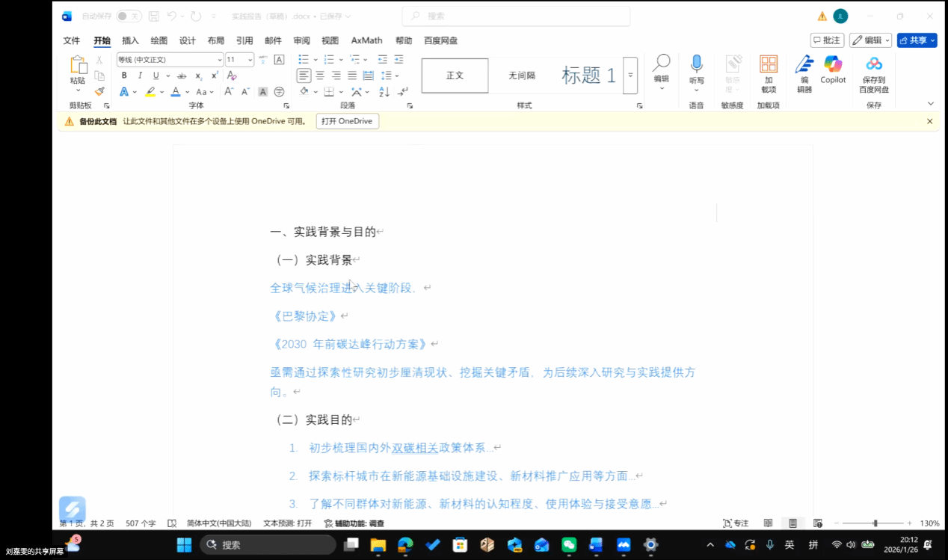Toggle the AutoSave switch
Screen dimensions: 948x560
(x=129, y=16)
